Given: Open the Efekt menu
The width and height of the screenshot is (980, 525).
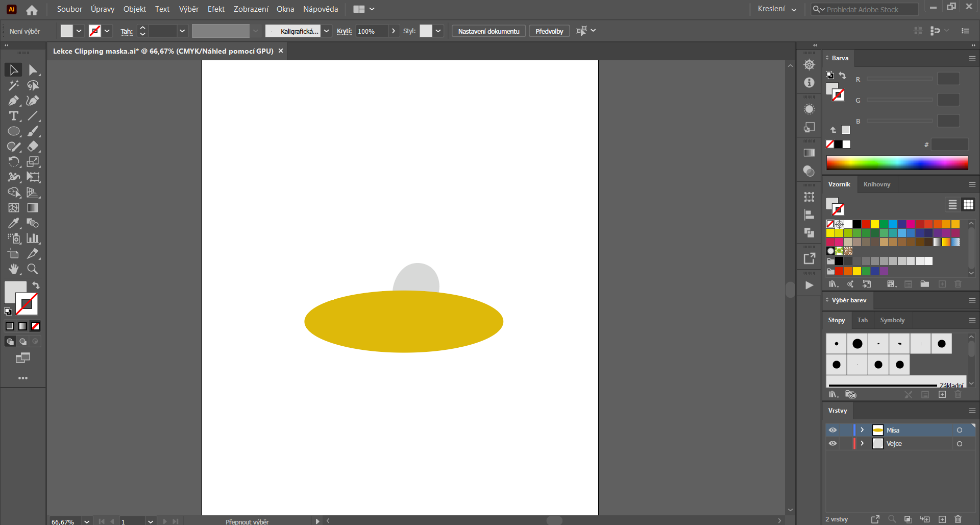Looking at the screenshot, I should (216, 9).
